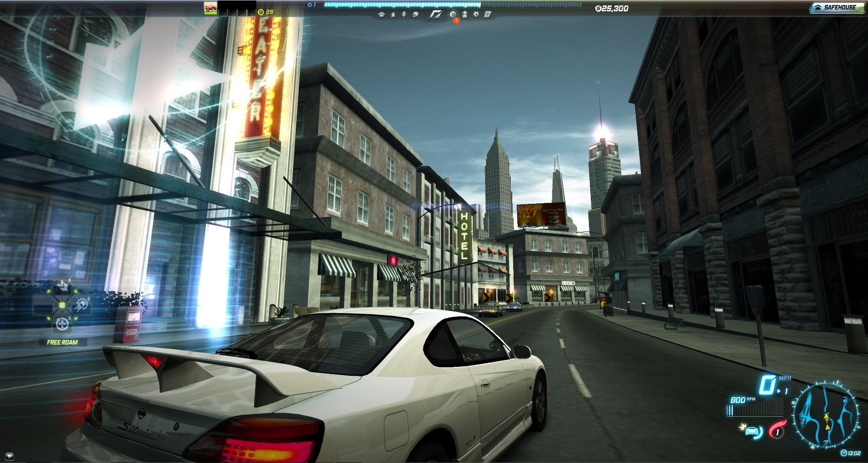Click the level star icon
Screen dimensions: 868x463
point(310,5)
